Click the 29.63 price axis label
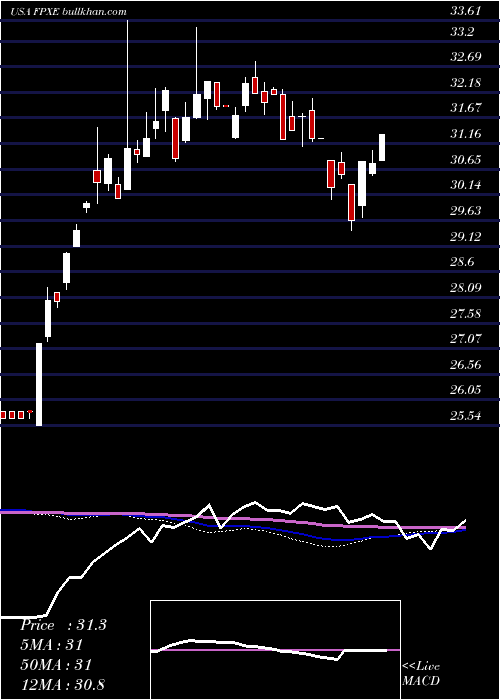Viewport: 500px width, 700px height. click(x=466, y=211)
